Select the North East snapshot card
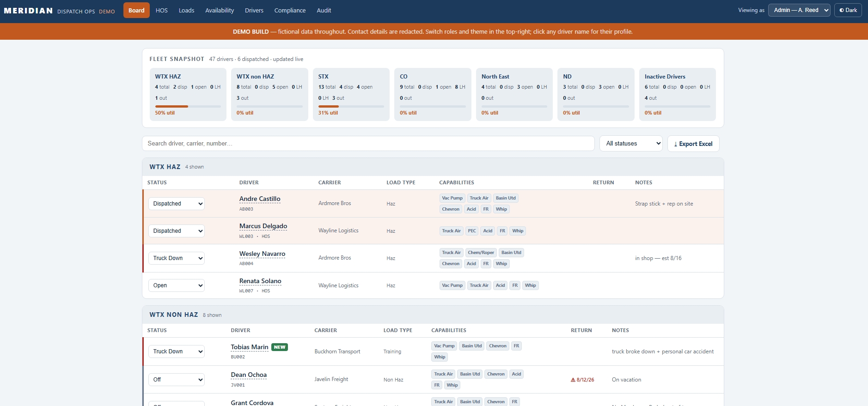 514,94
